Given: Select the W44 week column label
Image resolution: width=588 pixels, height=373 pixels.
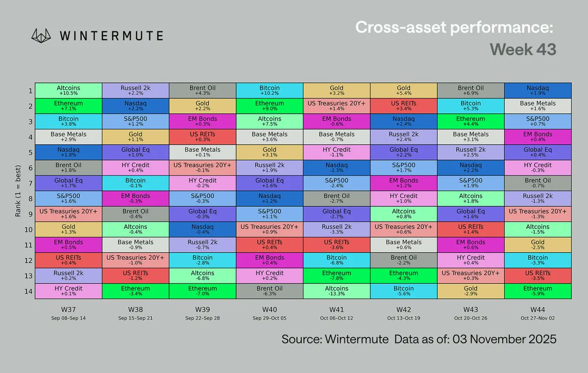Looking at the screenshot, I should 538,309.
